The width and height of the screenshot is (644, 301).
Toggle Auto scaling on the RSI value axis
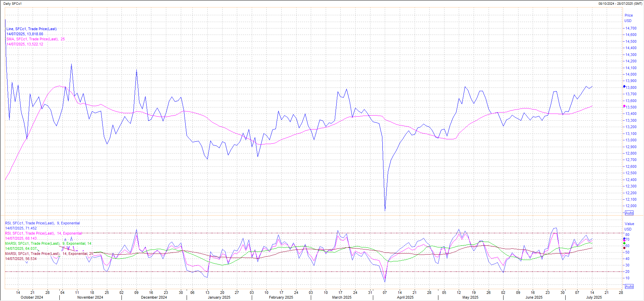pyautogui.click(x=629, y=286)
